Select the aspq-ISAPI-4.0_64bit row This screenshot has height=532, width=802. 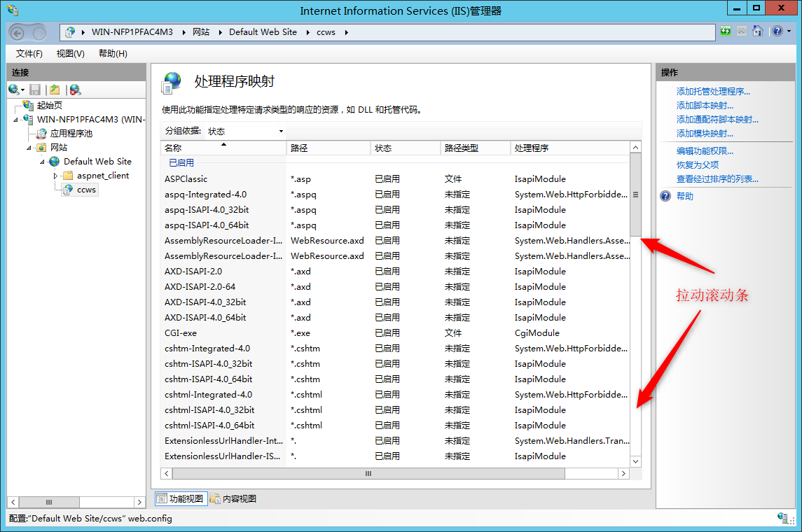(395, 225)
